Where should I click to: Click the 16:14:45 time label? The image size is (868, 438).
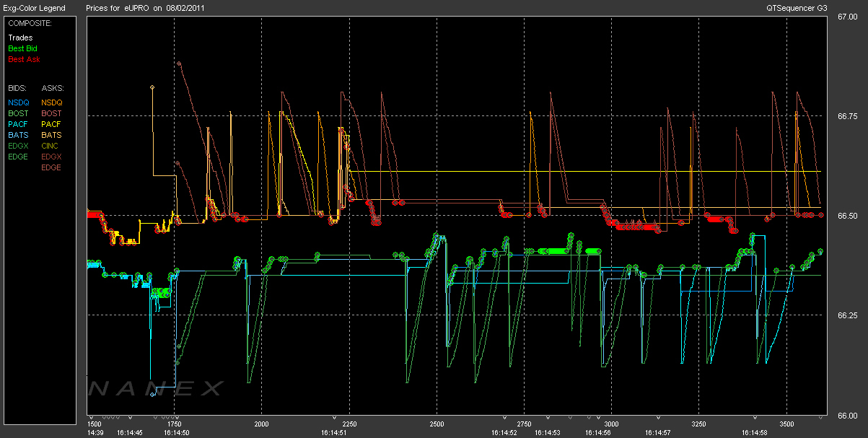tap(130, 432)
